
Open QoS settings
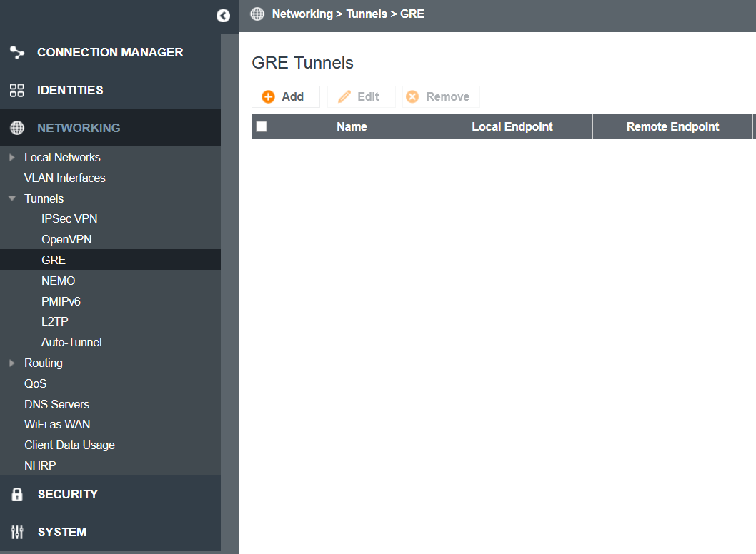[x=35, y=384]
